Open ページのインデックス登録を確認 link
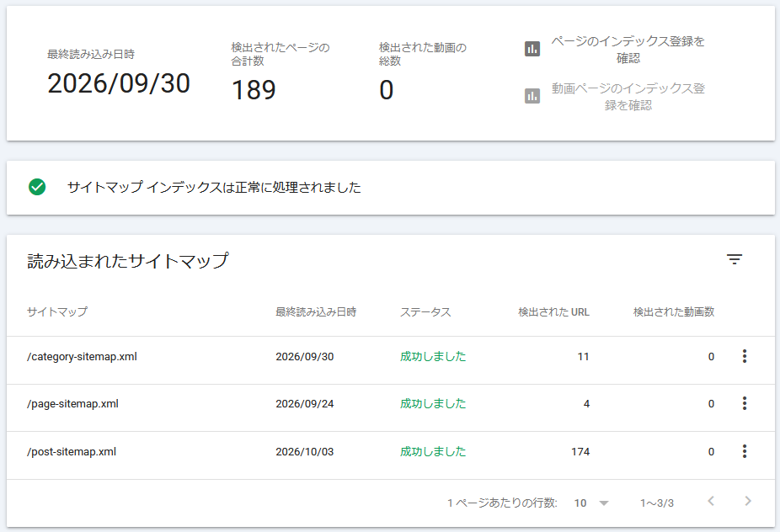The width and height of the screenshot is (780, 532). point(628,49)
